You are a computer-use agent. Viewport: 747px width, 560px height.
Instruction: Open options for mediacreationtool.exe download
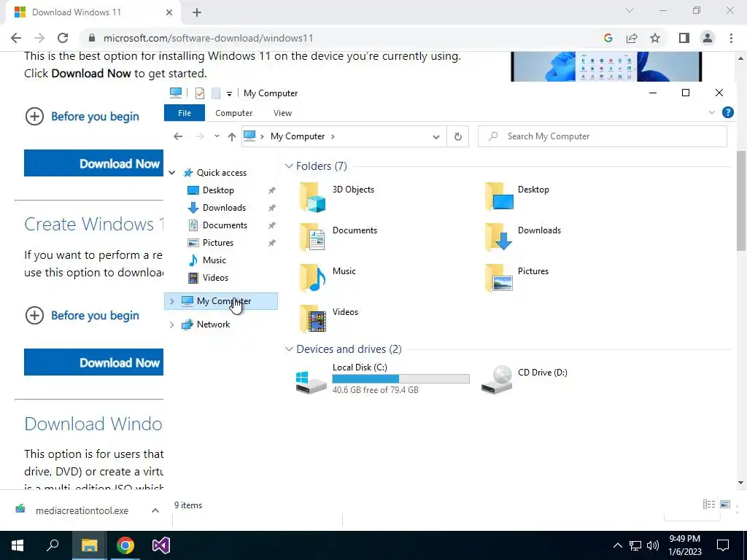pos(155,510)
